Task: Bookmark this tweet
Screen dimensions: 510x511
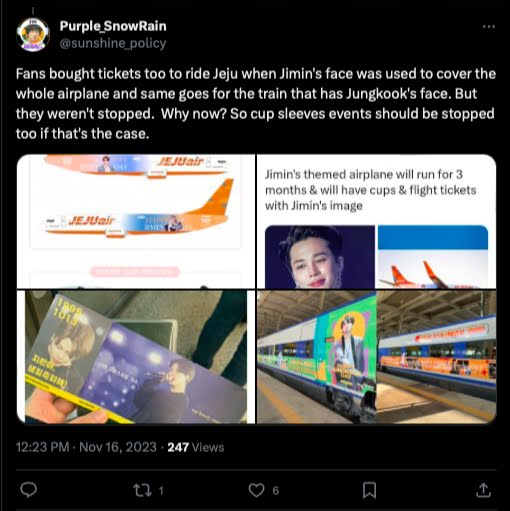Action: tap(369, 490)
